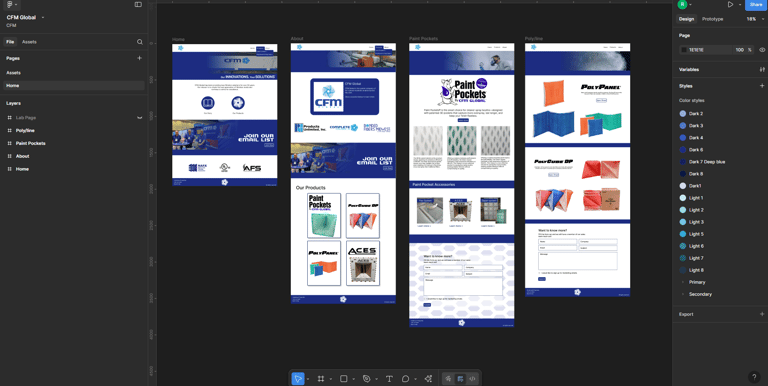Select the Polyfine frame on canvas
The image size is (768, 386).
tap(577, 170)
